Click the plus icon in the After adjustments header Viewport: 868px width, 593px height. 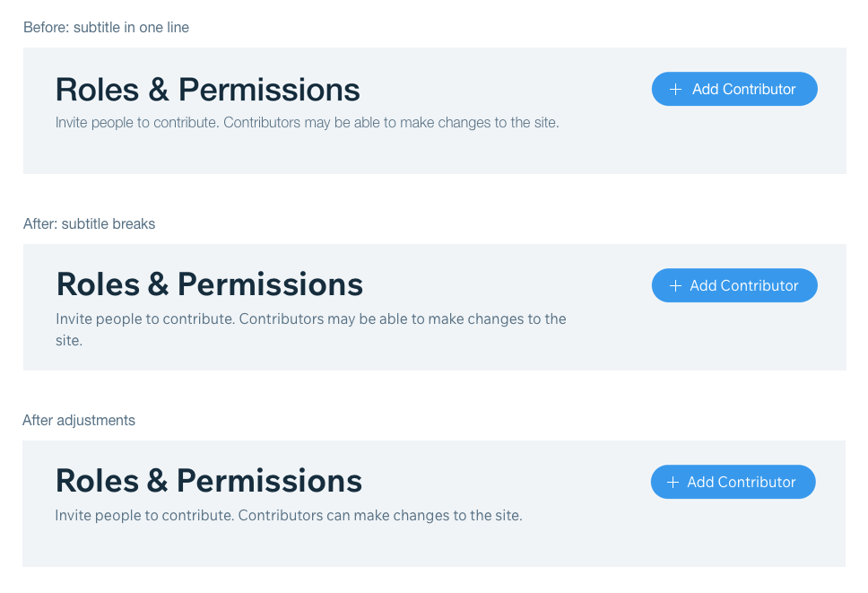click(x=673, y=483)
